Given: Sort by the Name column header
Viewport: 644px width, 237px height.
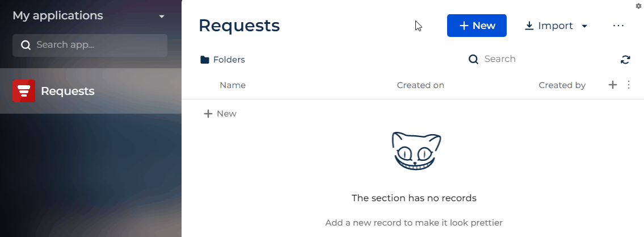Looking at the screenshot, I should pos(233,85).
